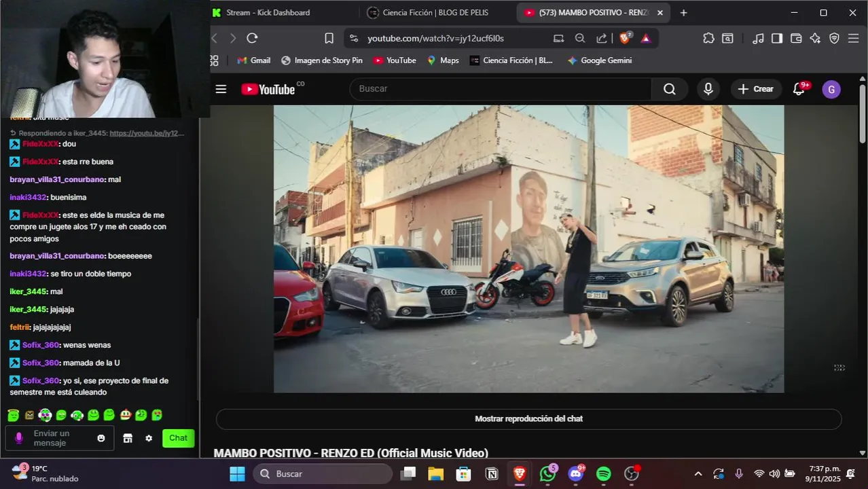Open WhatsApp from the taskbar
The height and width of the screenshot is (489, 868).
(x=547, y=473)
